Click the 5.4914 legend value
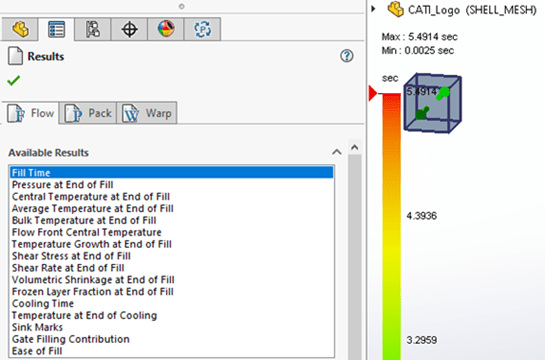Viewport: 545px width, 360px height. click(x=422, y=92)
